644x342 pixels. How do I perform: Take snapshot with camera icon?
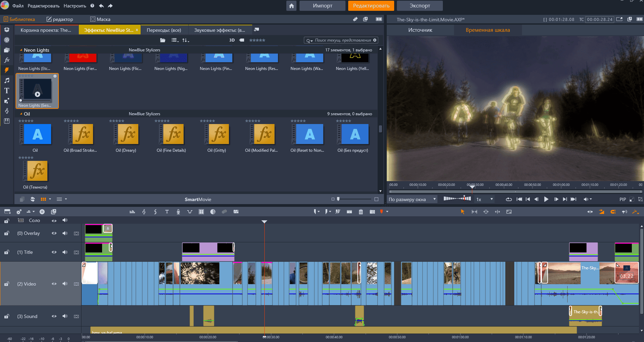pos(372,212)
